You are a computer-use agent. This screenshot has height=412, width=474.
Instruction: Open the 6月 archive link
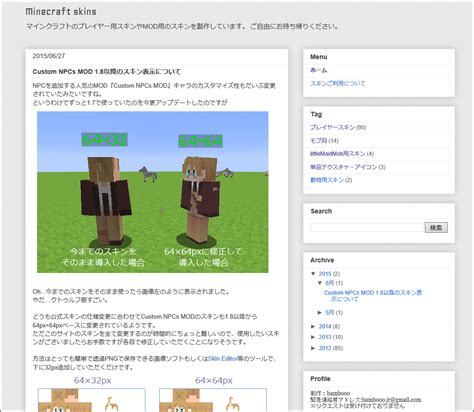tap(330, 283)
